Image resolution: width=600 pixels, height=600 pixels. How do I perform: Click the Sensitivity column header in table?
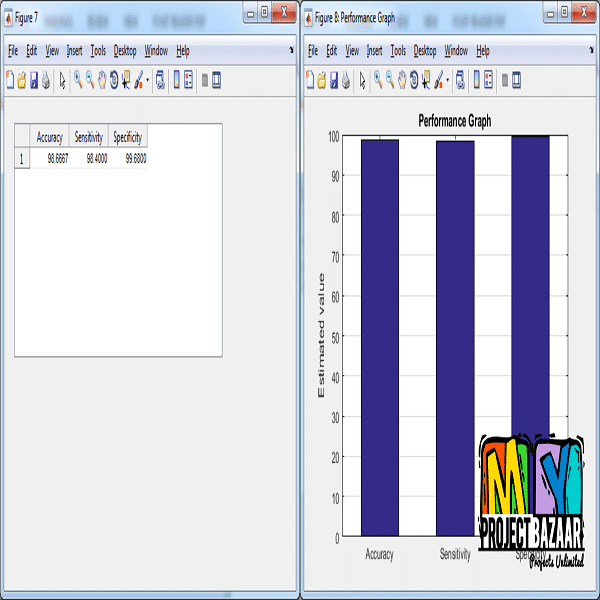coord(89,138)
